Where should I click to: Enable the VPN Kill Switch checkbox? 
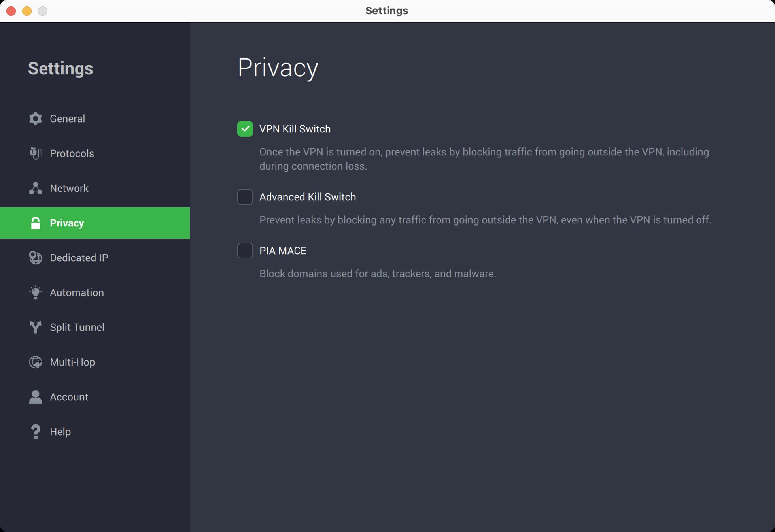tap(244, 128)
